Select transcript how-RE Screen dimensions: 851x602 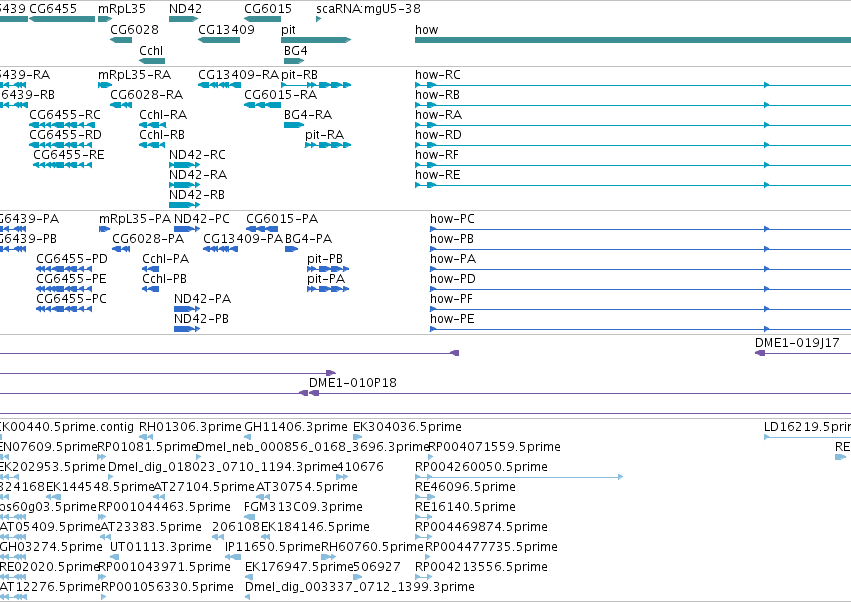(x=437, y=175)
